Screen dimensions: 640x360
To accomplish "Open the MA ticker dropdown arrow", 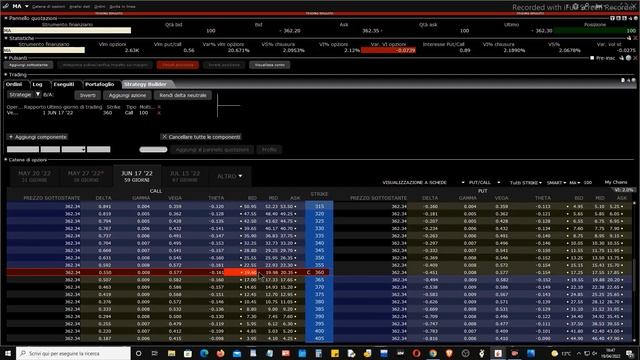I will (27, 7).
